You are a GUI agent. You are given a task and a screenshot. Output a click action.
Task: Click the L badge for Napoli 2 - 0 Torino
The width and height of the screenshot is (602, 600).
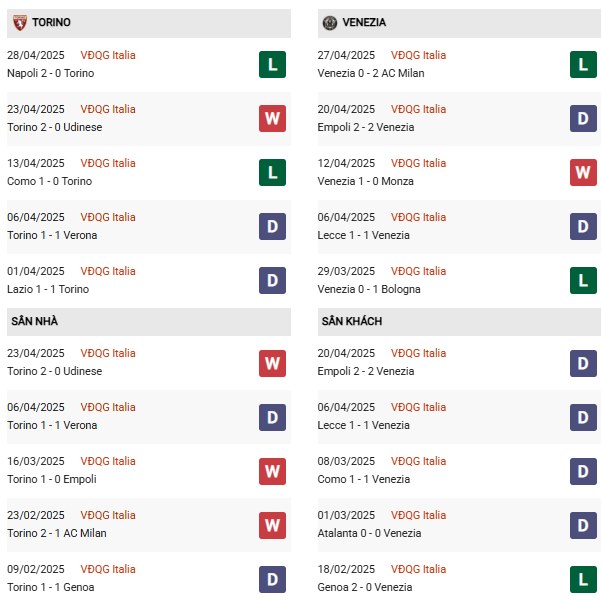[272, 64]
